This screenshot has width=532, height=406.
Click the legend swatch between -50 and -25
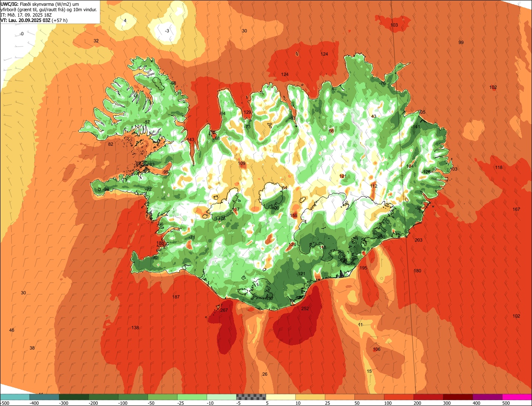pyautogui.click(x=162, y=397)
